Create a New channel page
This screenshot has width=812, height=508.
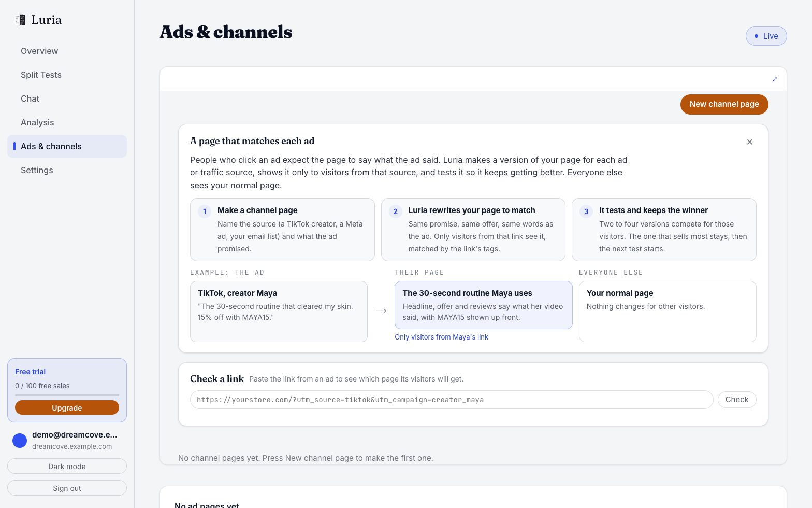[x=724, y=104]
